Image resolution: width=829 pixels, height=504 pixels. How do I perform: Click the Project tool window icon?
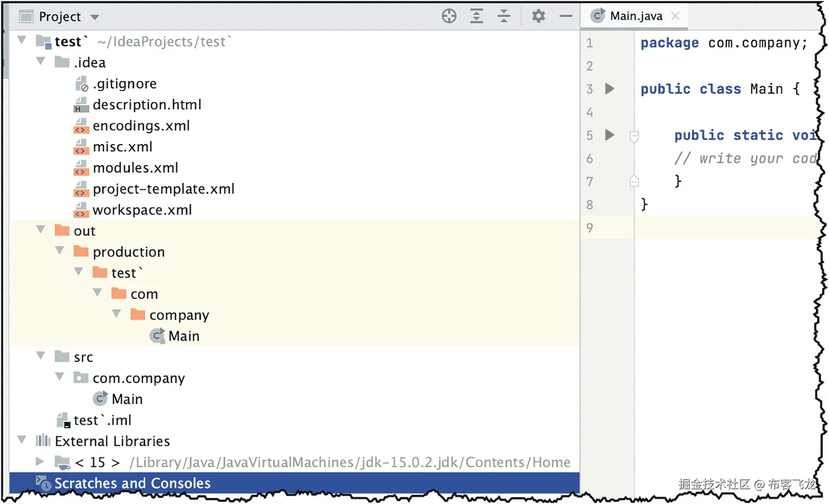(x=26, y=17)
